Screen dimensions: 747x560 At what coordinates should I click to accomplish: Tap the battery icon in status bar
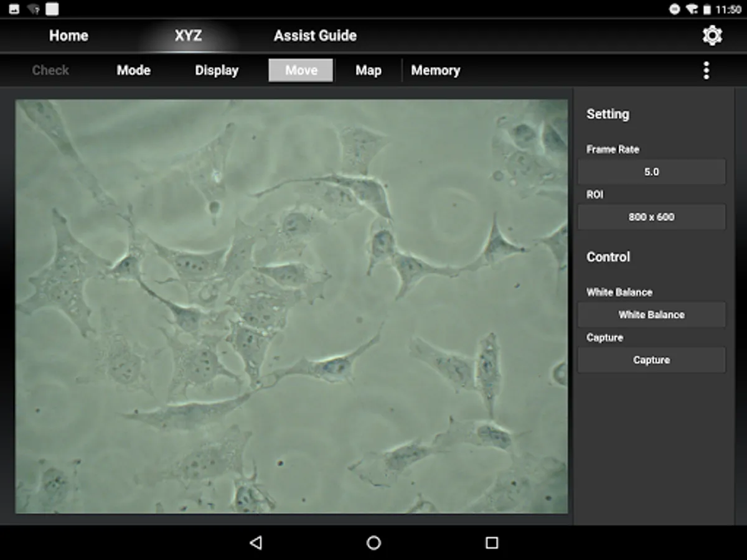pos(707,9)
